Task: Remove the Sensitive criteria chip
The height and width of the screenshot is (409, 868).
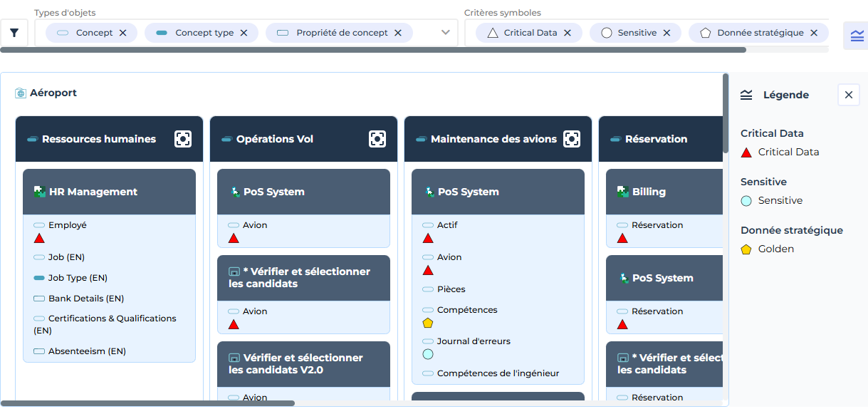Action: [x=667, y=33]
